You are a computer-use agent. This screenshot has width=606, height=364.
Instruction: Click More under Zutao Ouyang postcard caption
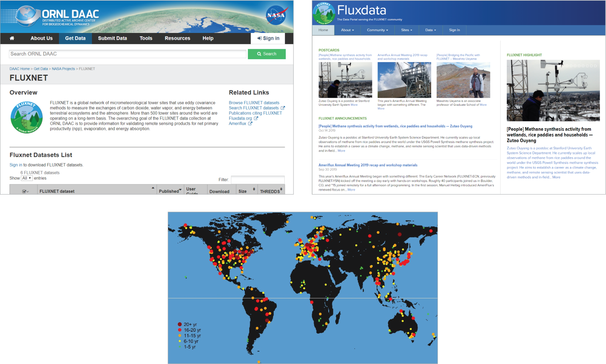point(354,105)
